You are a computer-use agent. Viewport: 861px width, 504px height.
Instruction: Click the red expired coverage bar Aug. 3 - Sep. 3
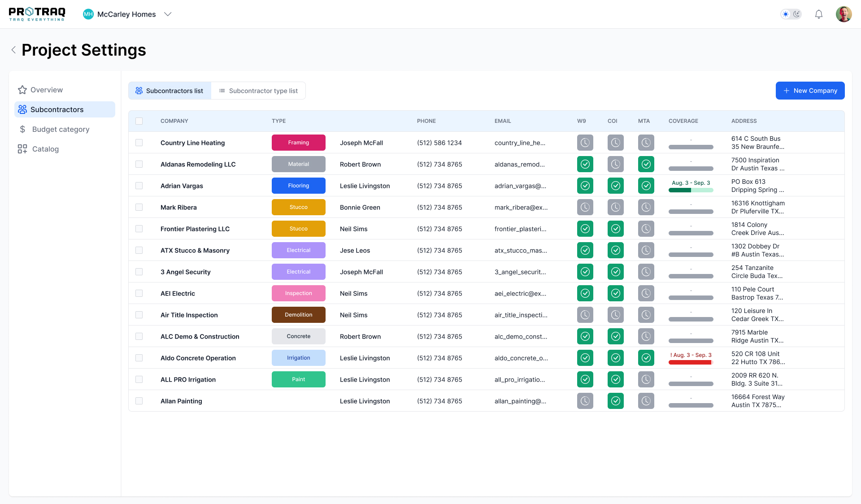tap(690, 362)
